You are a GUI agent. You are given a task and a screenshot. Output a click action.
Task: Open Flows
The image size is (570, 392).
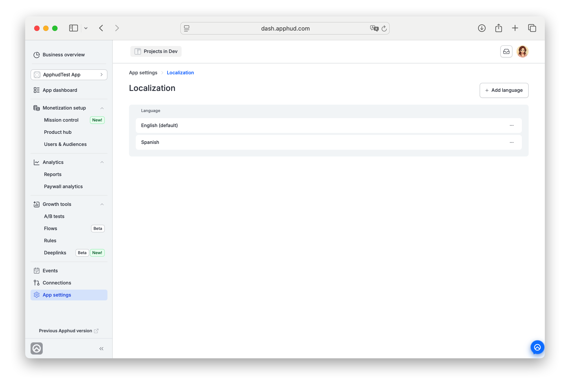tap(51, 228)
